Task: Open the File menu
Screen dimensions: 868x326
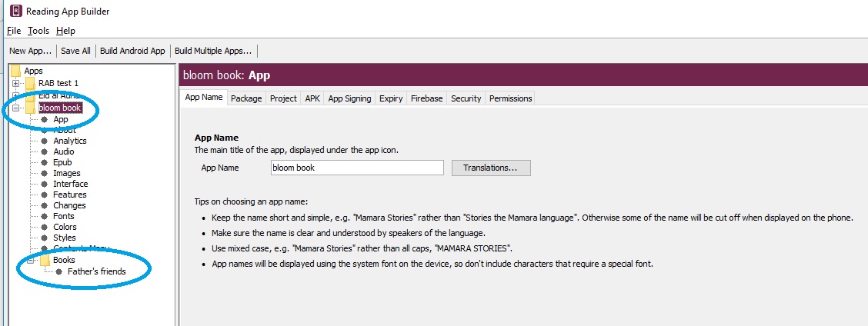Action: pyautogui.click(x=14, y=31)
